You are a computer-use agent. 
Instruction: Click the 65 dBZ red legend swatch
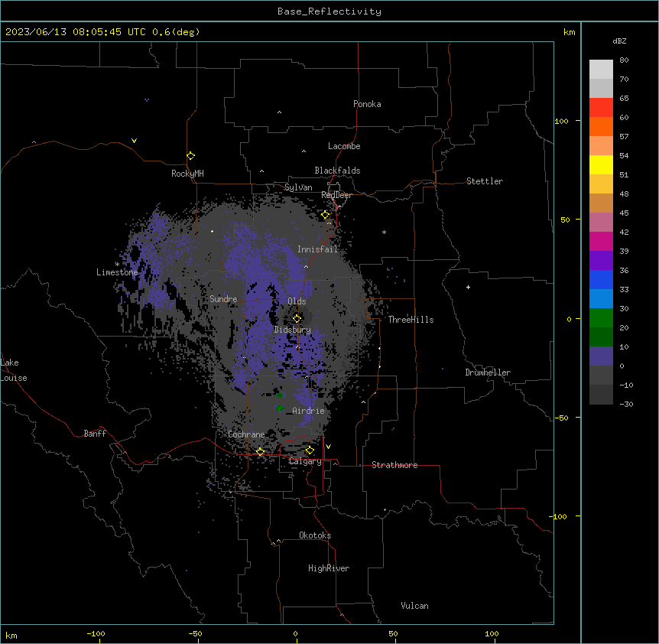pyautogui.click(x=601, y=108)
